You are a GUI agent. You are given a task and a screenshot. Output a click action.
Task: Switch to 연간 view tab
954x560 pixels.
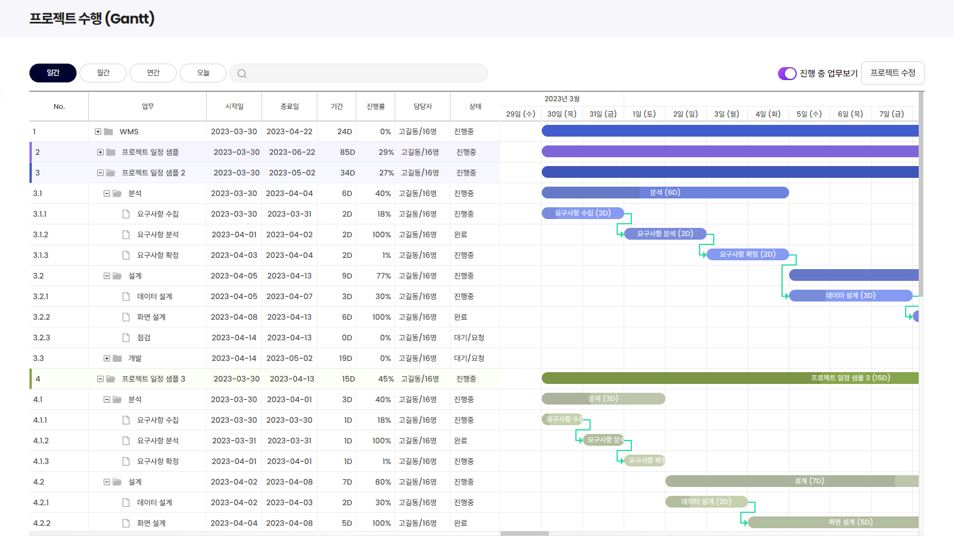pos(153,73)
